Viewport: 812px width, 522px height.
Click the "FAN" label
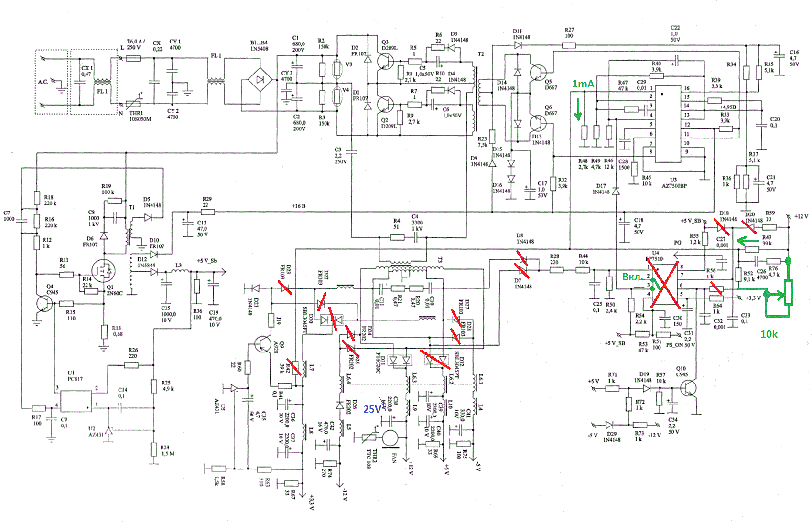pyautogui.click(x=395, y=458)
